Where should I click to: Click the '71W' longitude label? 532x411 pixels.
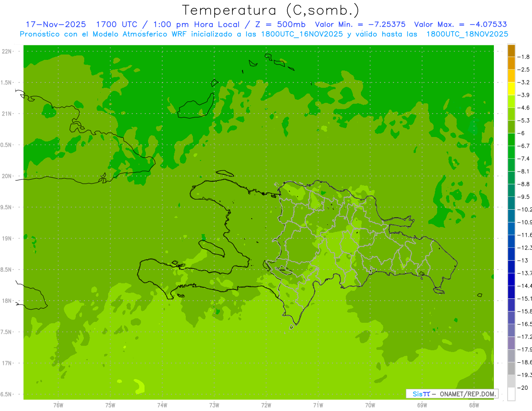coord(318,405)
